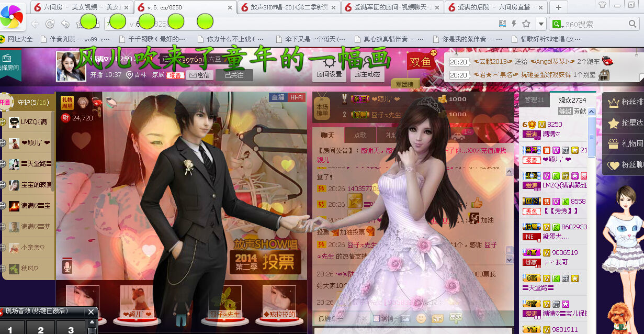This screenshot has width=644, height=334.
Task: Select 直播 stream quality
Action: [278, 97]
